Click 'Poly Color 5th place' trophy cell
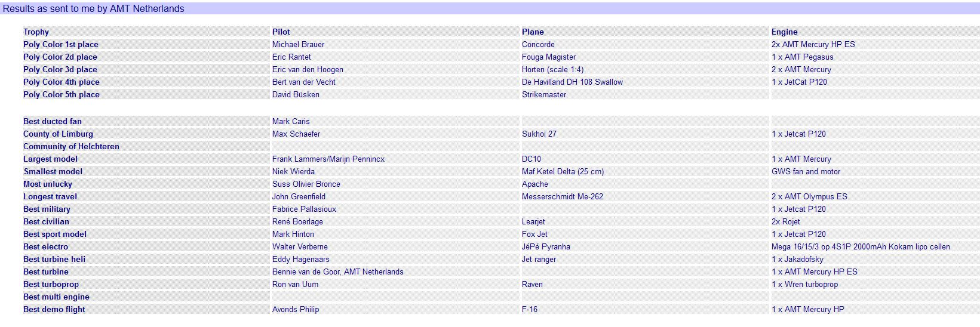 click(x=62, y=94)
